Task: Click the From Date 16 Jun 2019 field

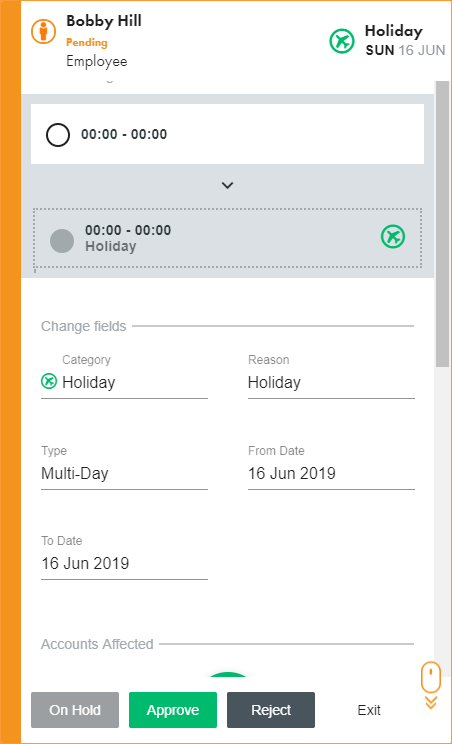Action: [331, 474]
